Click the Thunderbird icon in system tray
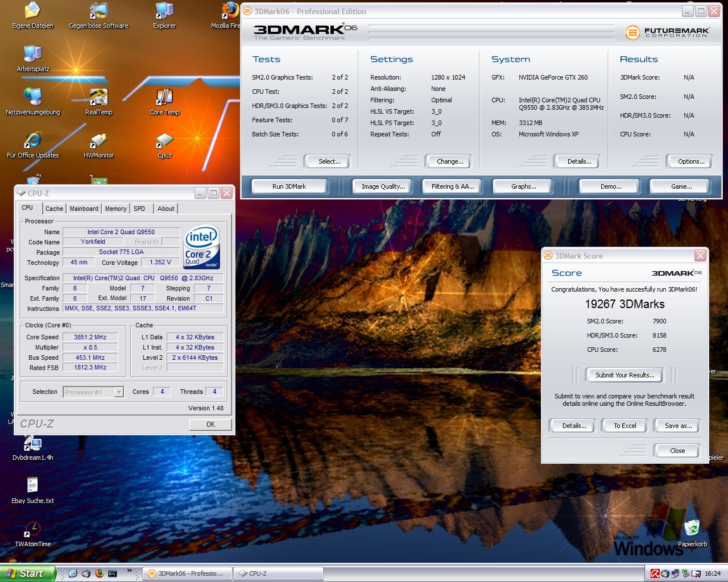This screenshot has height=582, width=728. tap(665, 573)
